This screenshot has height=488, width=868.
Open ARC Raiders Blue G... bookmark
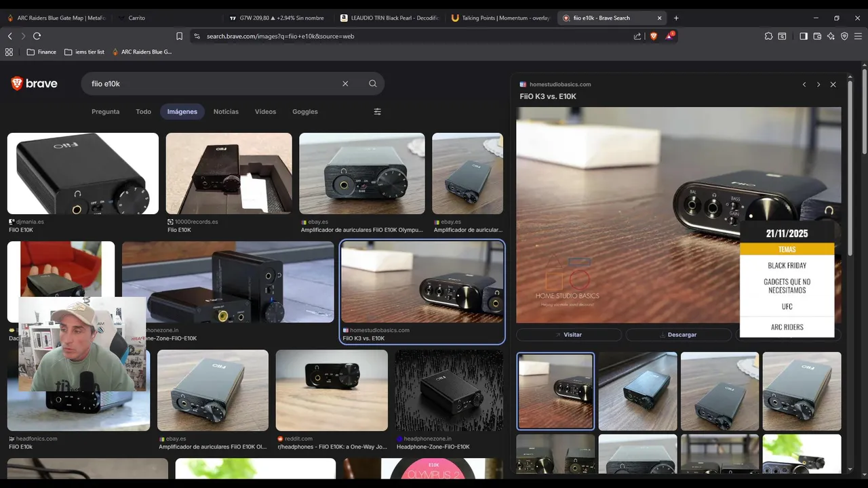coord(142,52)
